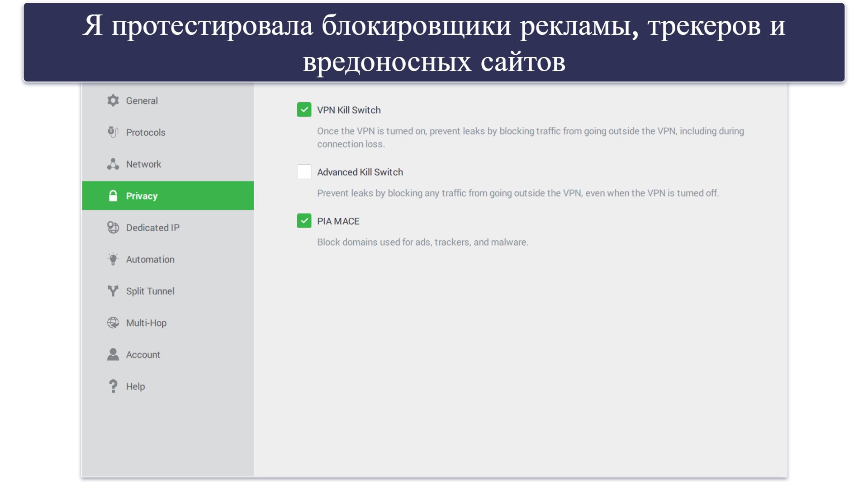868x482 pixels.
Task: Click the 'Block domains used for ads' description
Action: [x=422, y=242]
